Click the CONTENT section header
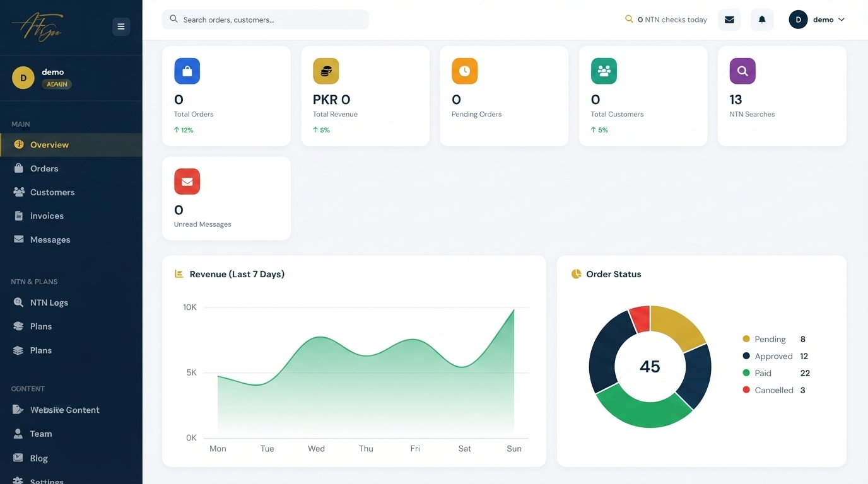 pyautogui.click(x=28, y=389)
